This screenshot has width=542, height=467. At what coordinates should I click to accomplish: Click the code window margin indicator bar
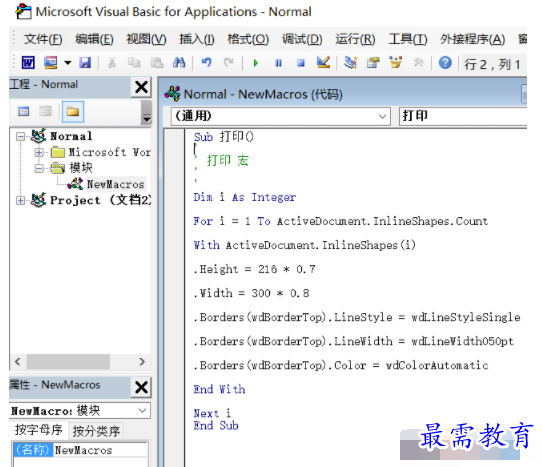pyautogui.click(x=175, y=297)
